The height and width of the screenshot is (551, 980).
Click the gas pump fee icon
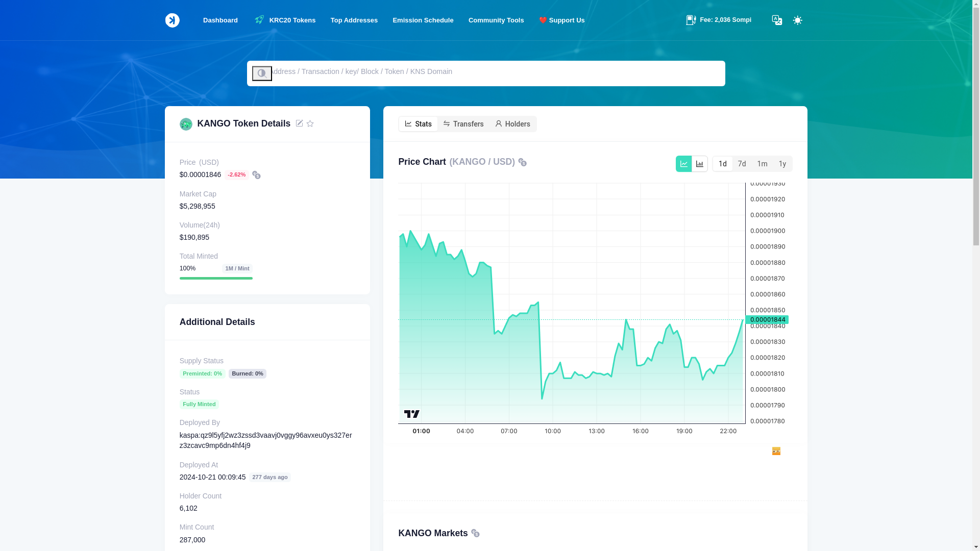pyautogui.click(x=691, y=20)
